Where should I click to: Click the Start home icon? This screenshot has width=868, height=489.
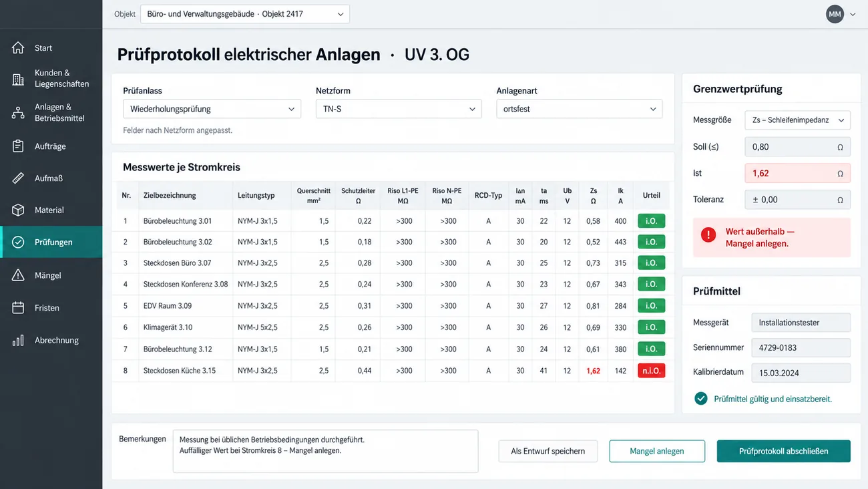point(18,47)
